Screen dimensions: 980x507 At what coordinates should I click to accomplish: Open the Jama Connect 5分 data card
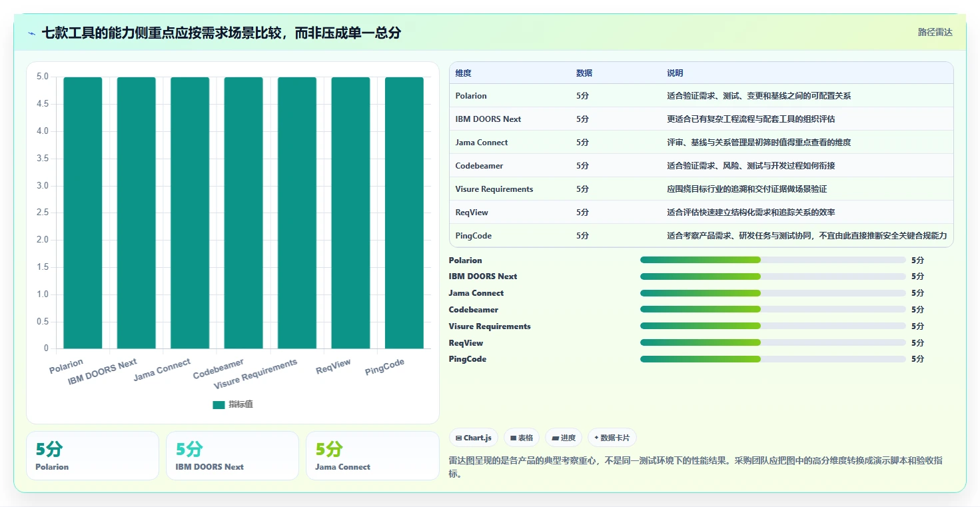click(x=372, y=456)
